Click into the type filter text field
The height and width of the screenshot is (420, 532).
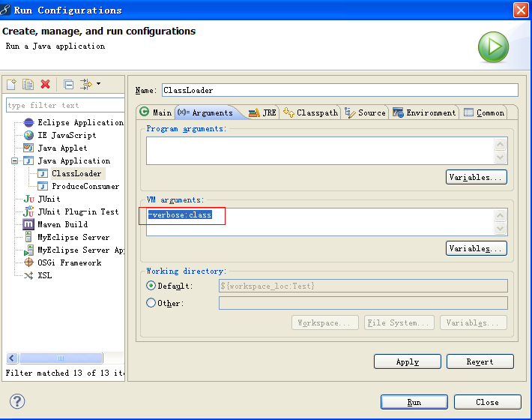pyautogui.click(x=65, y=105)
